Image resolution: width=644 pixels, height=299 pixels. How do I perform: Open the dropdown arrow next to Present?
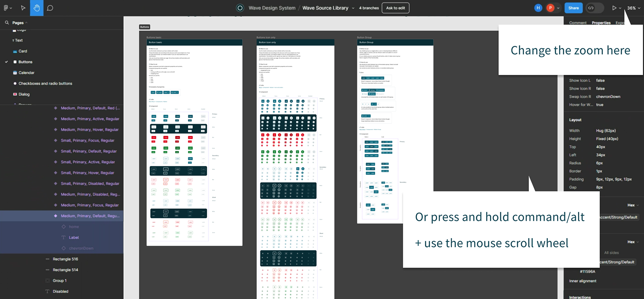point(620,8)
